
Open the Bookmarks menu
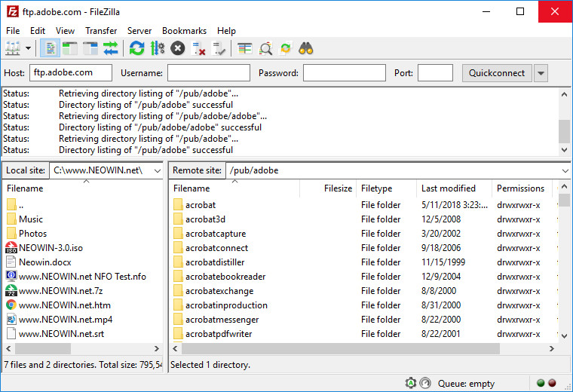(184, 31)
